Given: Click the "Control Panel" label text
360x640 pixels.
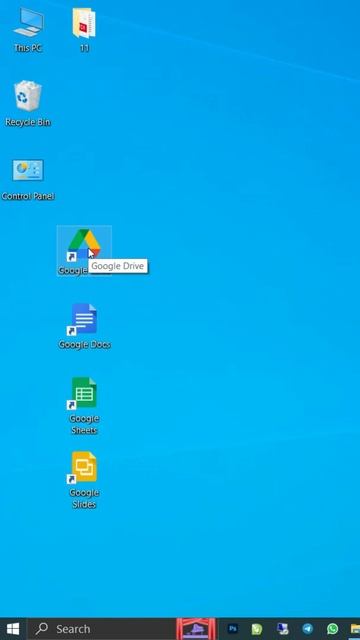Looking at the screenshot, I should tap(28, 196).
